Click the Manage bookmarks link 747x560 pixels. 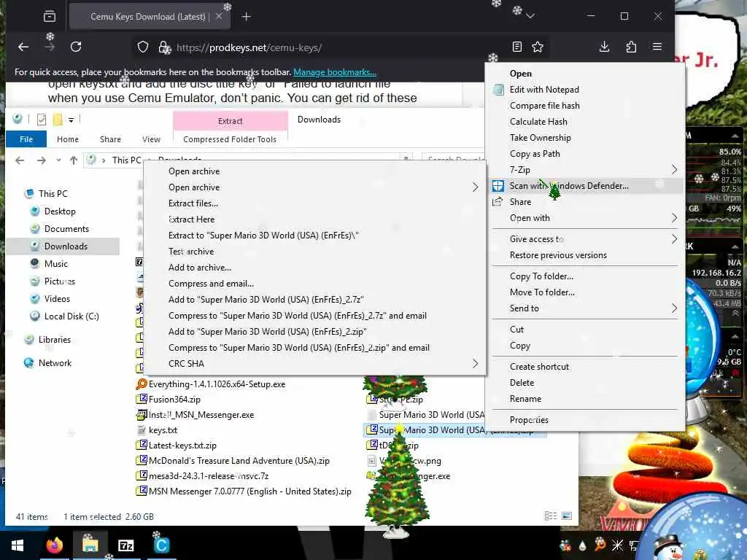pyautogui.click(x=334, y=72)
